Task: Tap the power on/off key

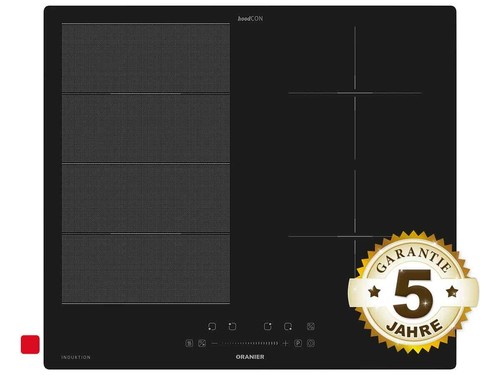Action: (x=311, y=343)
